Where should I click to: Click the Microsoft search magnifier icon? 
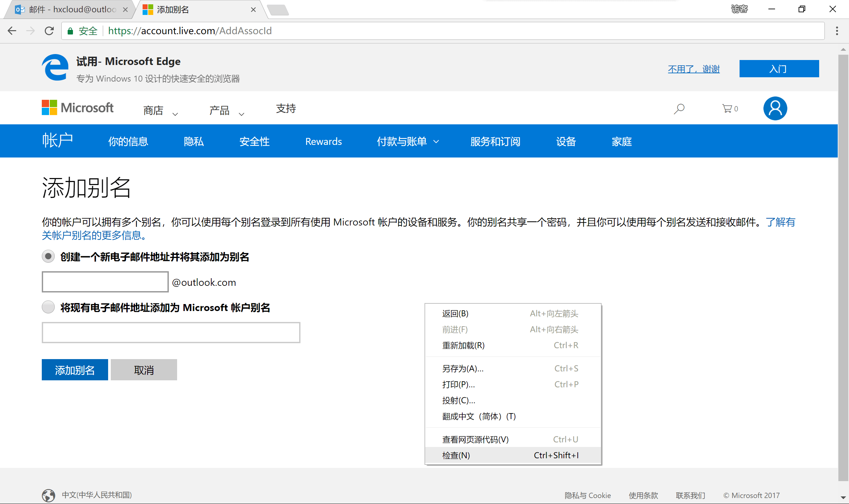coord(679,109)
